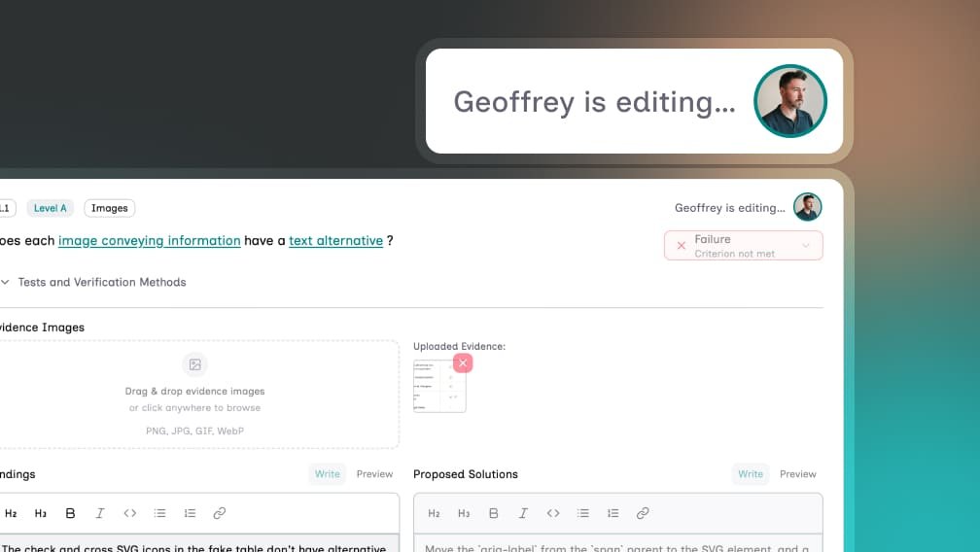980x552 pixels.
Task: Insert bullet list in Findings toolbar
Action: tap(160, 513)
